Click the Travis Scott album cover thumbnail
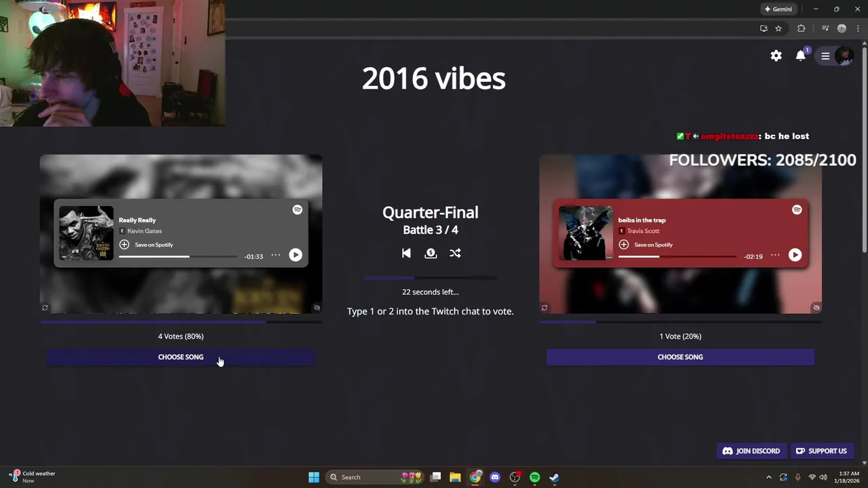Image resolution: width=868 pixels, height=488 pixels. click(x=586, y=233)
